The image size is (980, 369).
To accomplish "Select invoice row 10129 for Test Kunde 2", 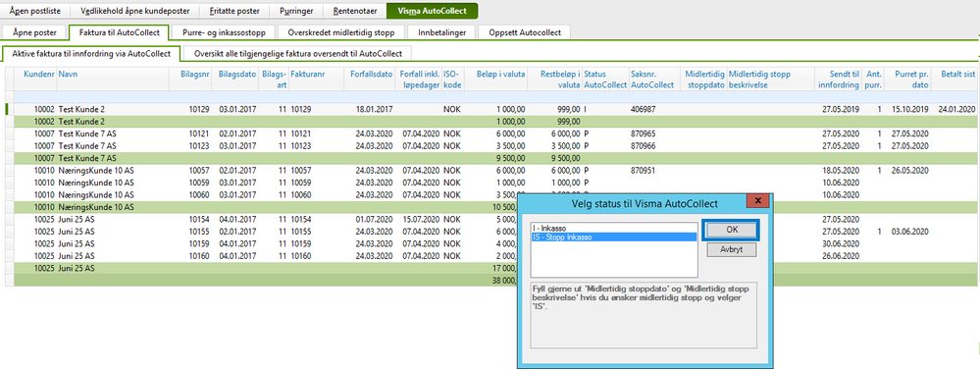I will pyautogui.click(x=491, y=109).
